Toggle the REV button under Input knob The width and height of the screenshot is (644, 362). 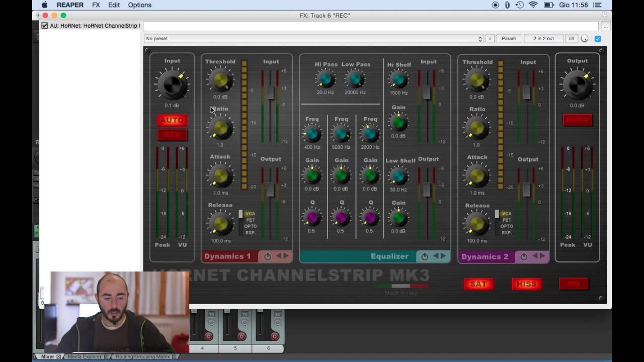point(172,135)
